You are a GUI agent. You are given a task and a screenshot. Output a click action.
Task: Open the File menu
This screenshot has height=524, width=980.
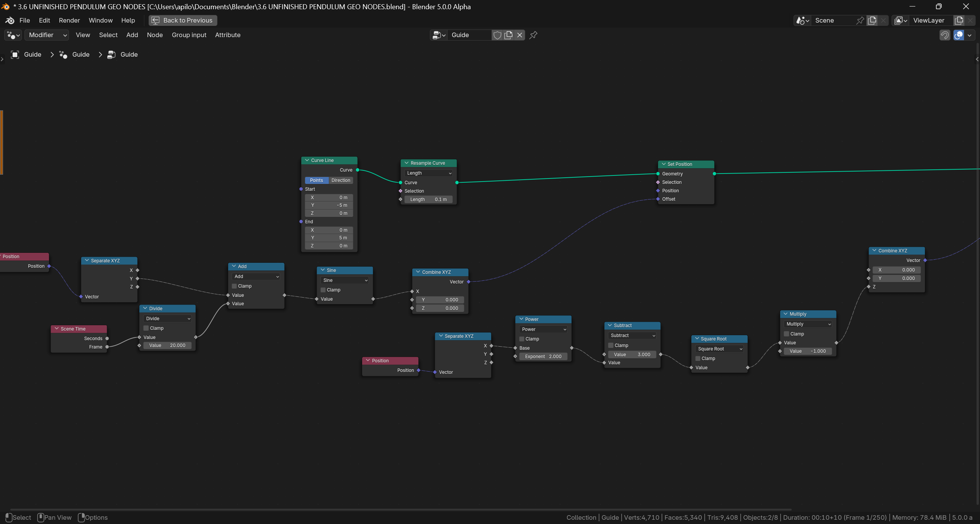(x=24, y=20)
